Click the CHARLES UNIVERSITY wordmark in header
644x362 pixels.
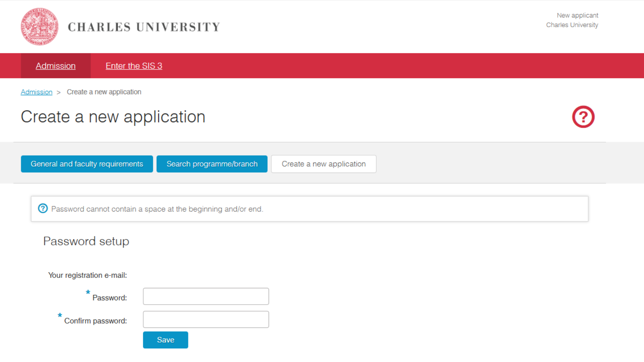(144, 27)
